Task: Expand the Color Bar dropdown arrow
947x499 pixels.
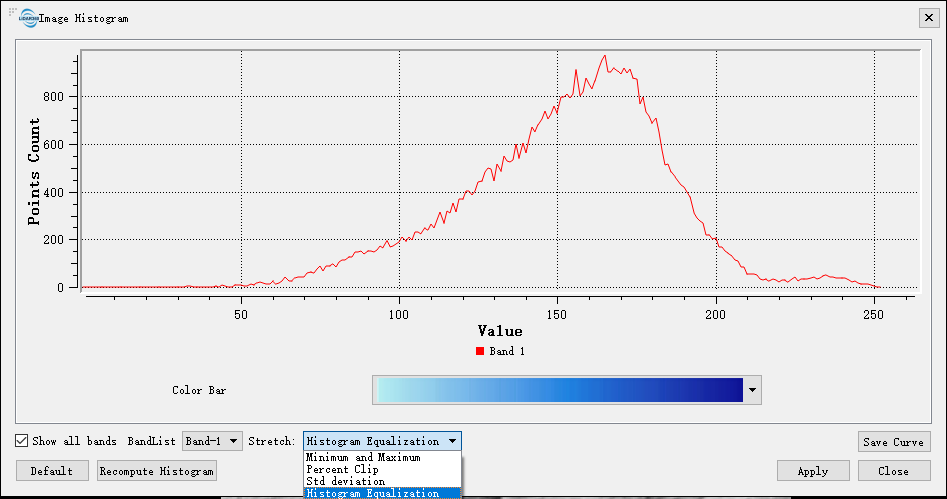Action: [752, 390]
